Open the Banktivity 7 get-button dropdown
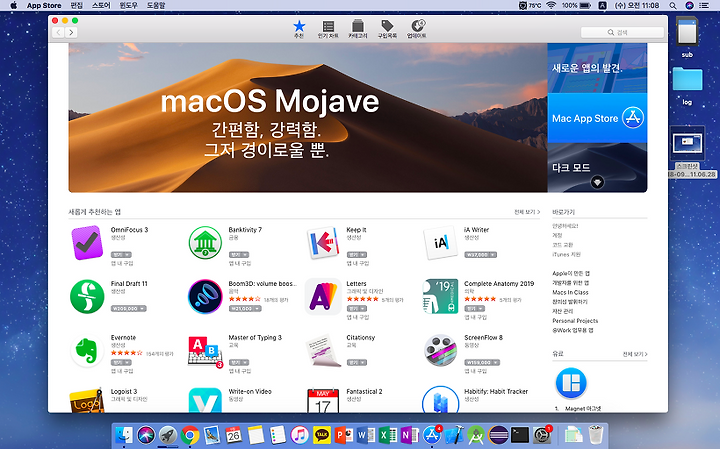 click(239, 254)
